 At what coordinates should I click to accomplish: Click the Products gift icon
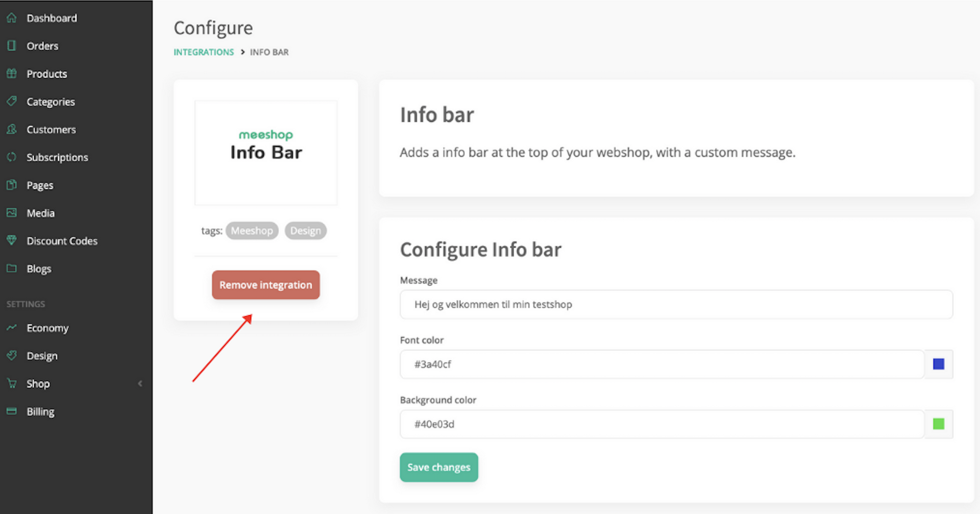[12, 74]
